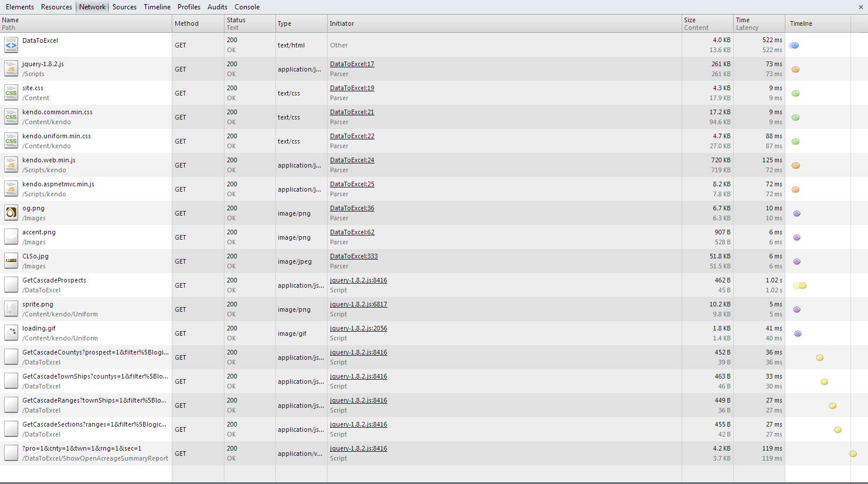
Task: Click the CSS icon for kendo.common.min.css
Action: pyautogui.click(x=11, y=117)
